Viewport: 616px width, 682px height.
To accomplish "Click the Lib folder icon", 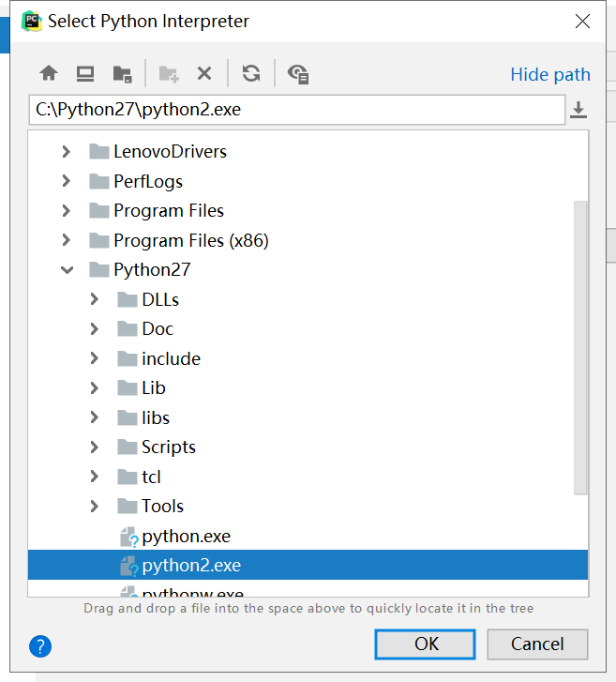I will tap(128, 387).
